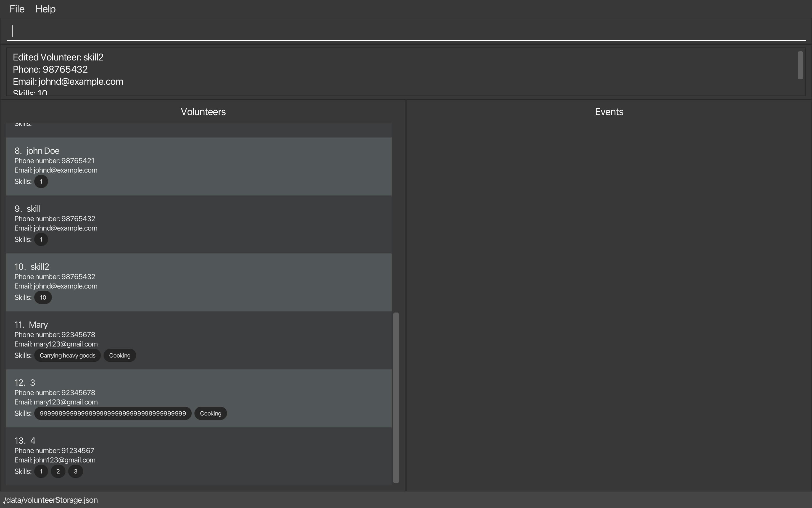This screenshot has height=508, width=812.
Task: Click skill tag 1 under volunteer skill
Action: click(x=41, y=240)
